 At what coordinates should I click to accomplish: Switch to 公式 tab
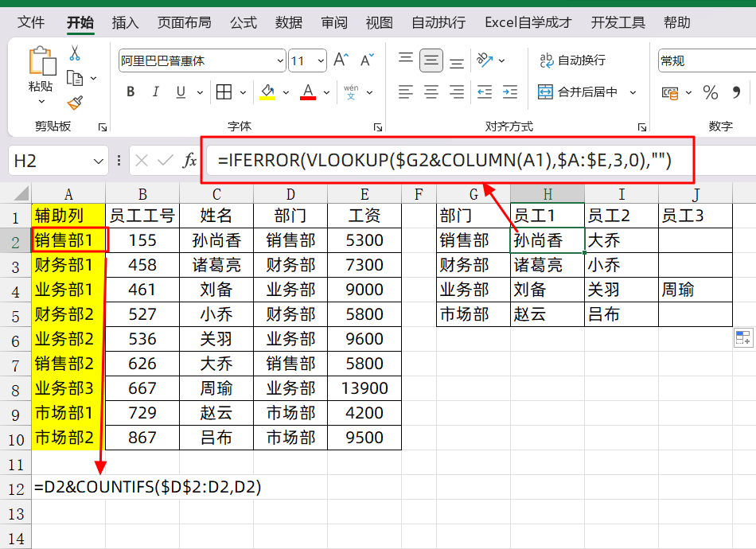coord(243,22)
